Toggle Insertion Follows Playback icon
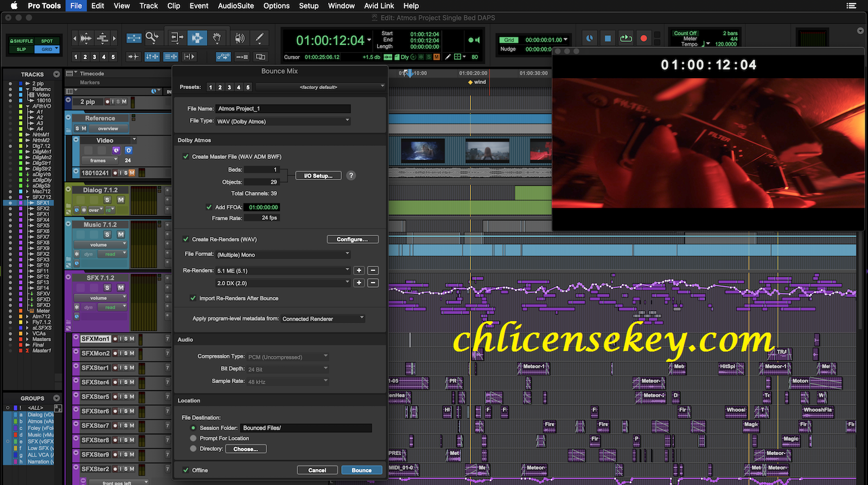This screenshot has height=485, width=868. [189, 56]
